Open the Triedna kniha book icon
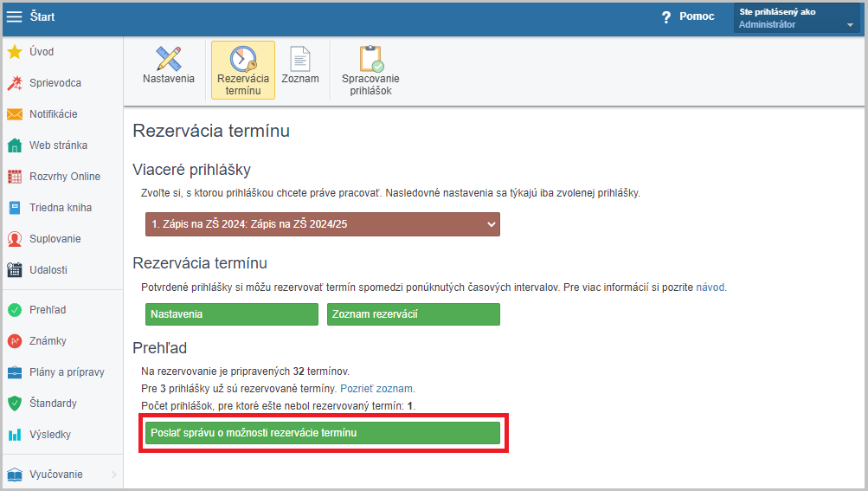 (15, 208)
